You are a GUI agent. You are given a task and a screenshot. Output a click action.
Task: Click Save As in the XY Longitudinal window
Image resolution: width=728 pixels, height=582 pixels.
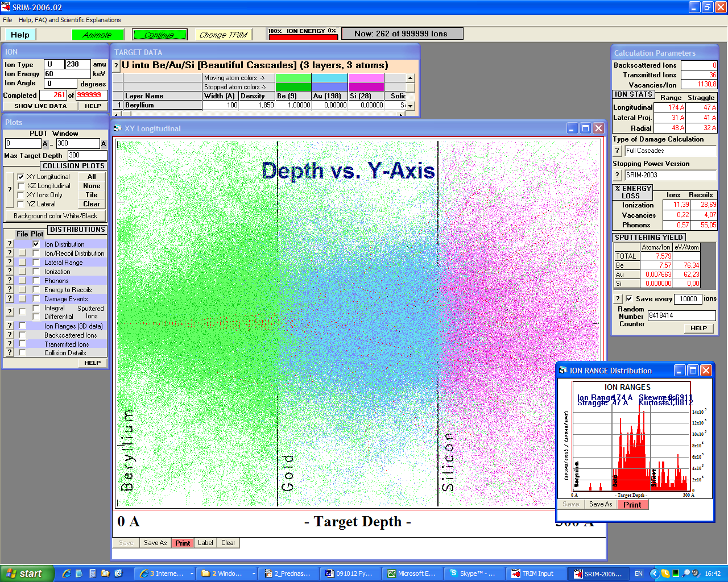[x=155, y=543]
